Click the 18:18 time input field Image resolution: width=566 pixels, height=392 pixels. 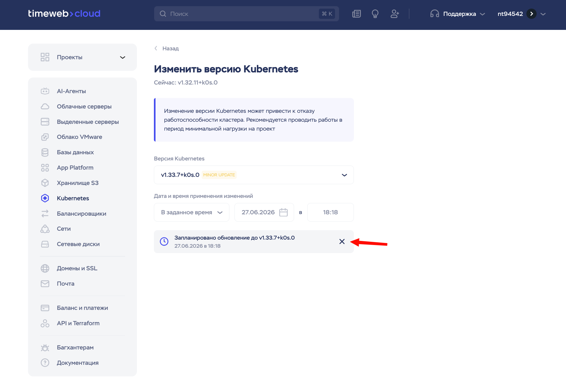[x=330, y=212]
